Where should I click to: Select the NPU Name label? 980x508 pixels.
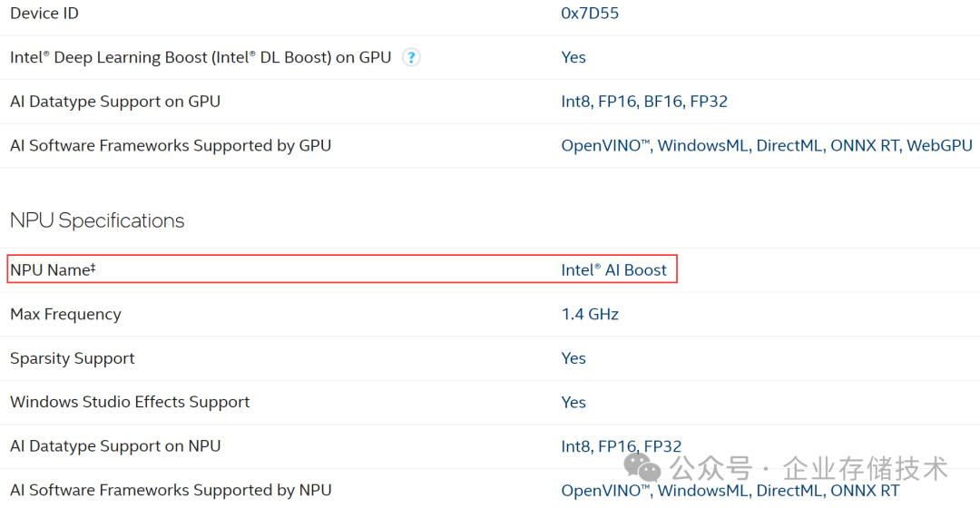point(53,269)
